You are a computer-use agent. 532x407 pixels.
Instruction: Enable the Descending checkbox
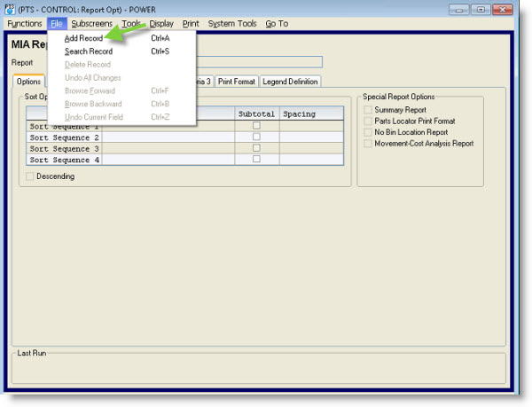click(29, 176)
